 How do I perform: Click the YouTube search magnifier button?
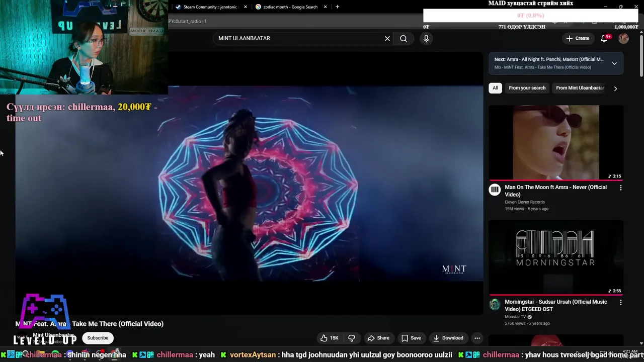[x=404, y=38]
